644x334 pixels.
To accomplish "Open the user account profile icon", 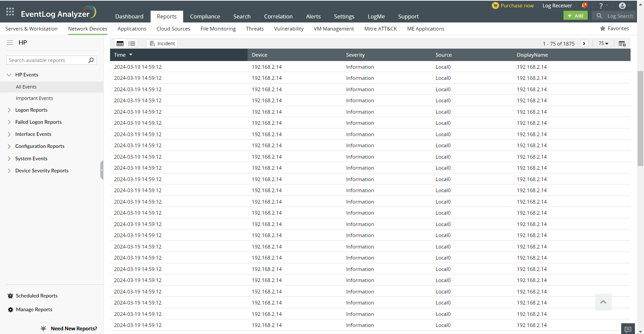I will click(x=622, y=6).
